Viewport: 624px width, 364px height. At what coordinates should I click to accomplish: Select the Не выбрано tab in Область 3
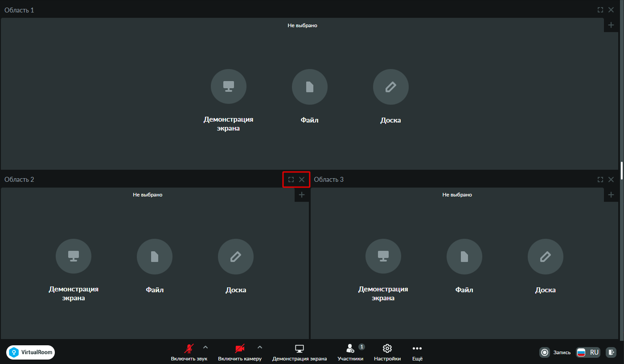pos(457,195)
